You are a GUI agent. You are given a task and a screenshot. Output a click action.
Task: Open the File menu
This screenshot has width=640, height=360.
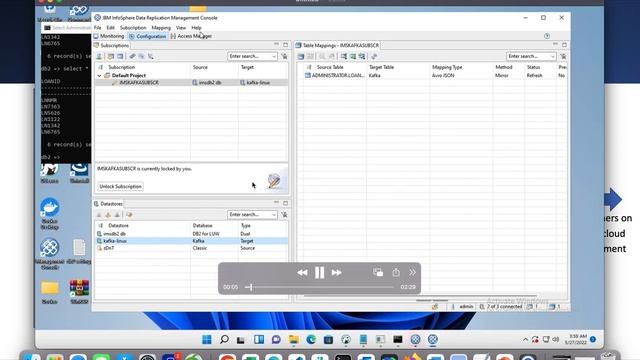[x=98, y=28]
